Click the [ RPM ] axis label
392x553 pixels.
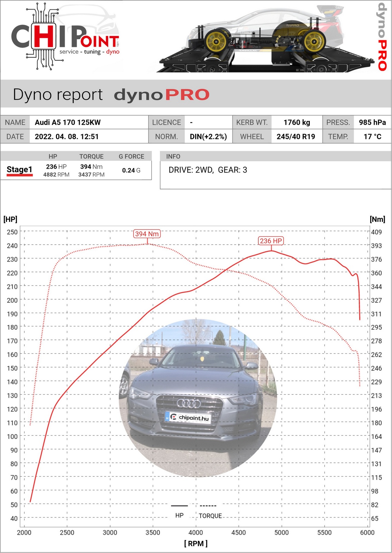click(196, 543)
